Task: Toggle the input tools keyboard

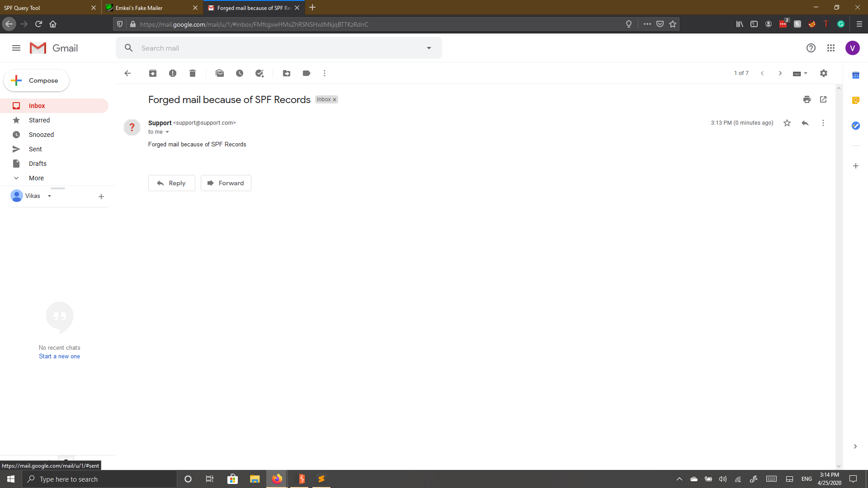Action: click(797, 73)
